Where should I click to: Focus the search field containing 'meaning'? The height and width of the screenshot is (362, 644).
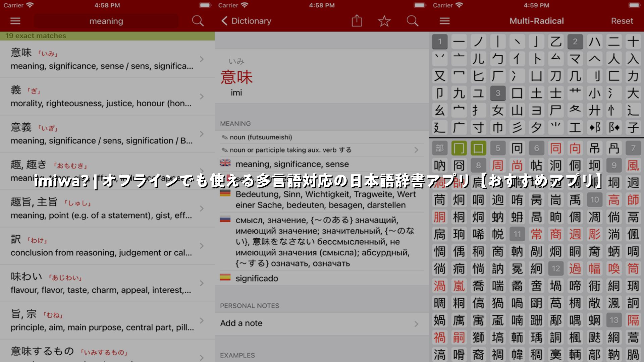point(106,21)
